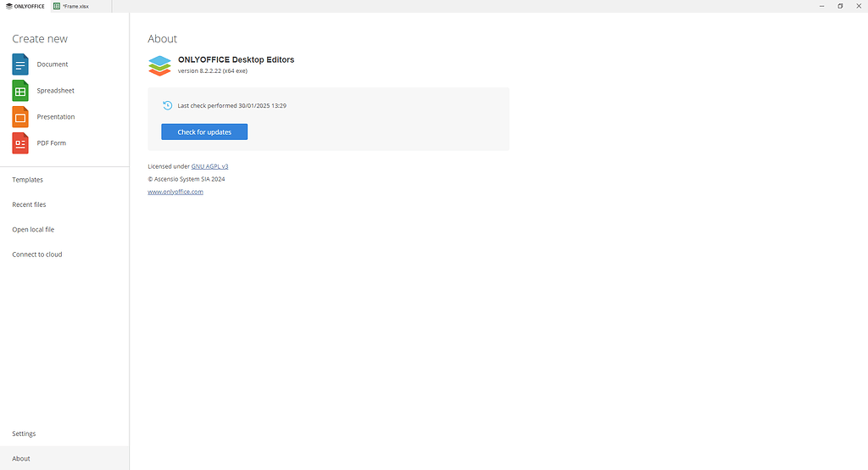Screen dimensions: 868x470
Task: Click the spreadsheet icon on Frame.xlsx tab
Action: click(57, 6)
